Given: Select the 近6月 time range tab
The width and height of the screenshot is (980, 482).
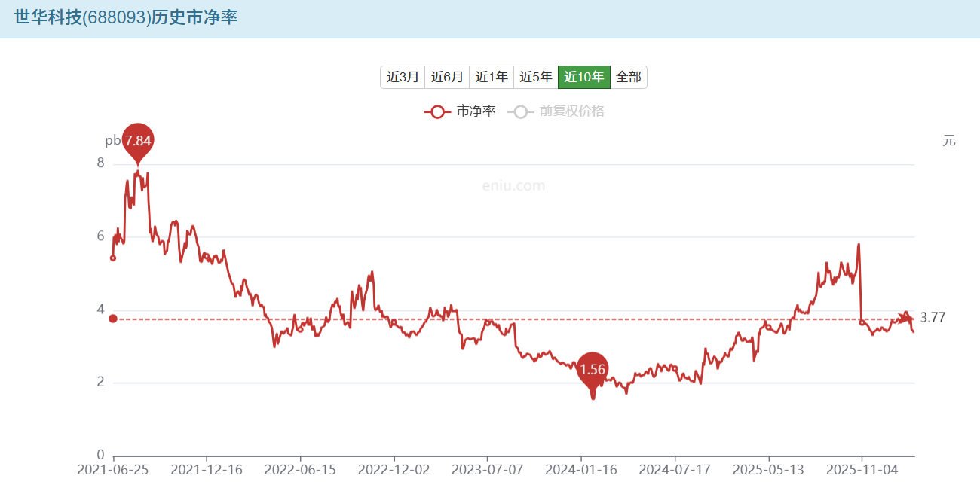Looking at the screenshot, I should click(x=447, y=77).
